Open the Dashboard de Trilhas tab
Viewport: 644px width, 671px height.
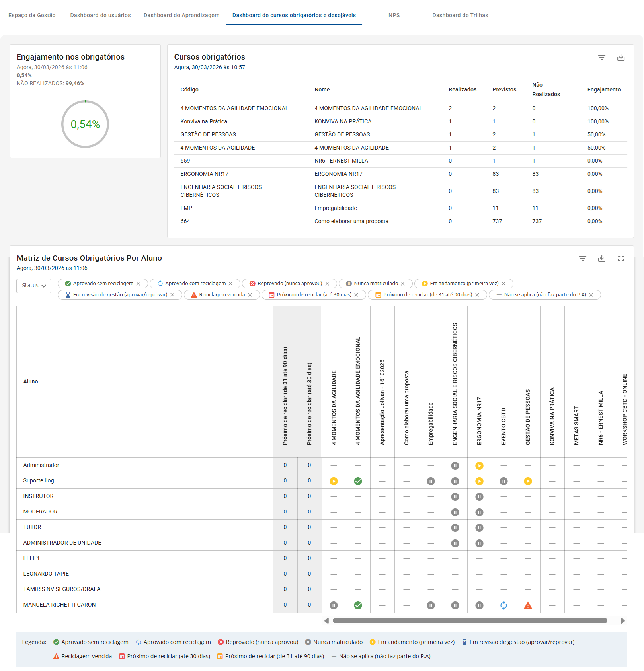460,16
